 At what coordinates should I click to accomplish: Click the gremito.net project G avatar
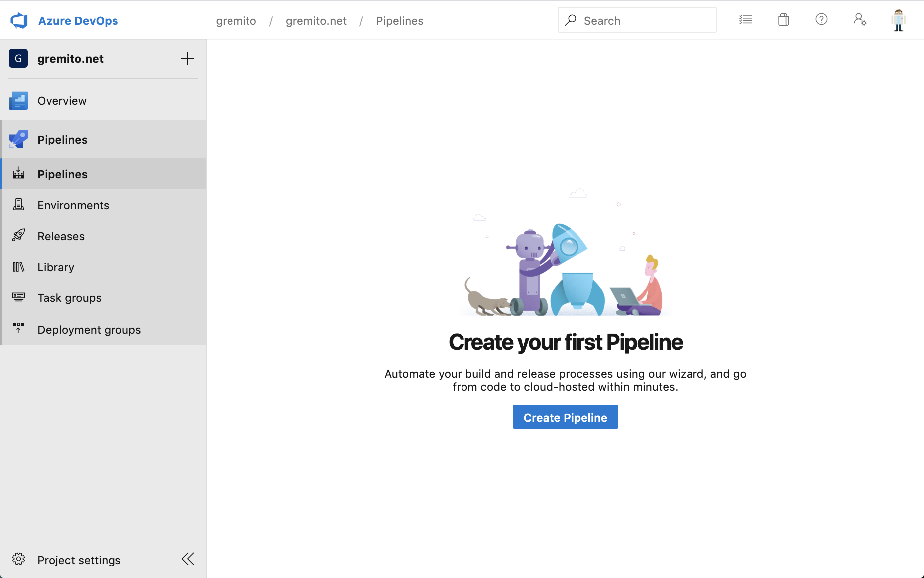click(18, 58)
